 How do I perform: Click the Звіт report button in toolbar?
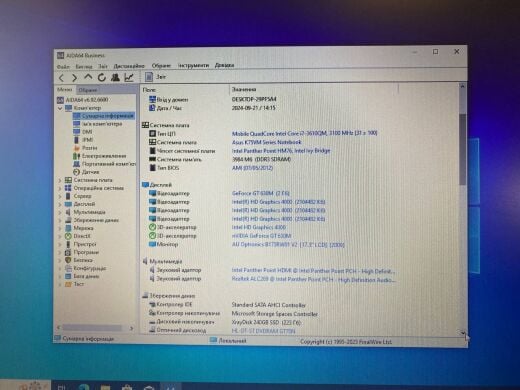click(156, 77)
